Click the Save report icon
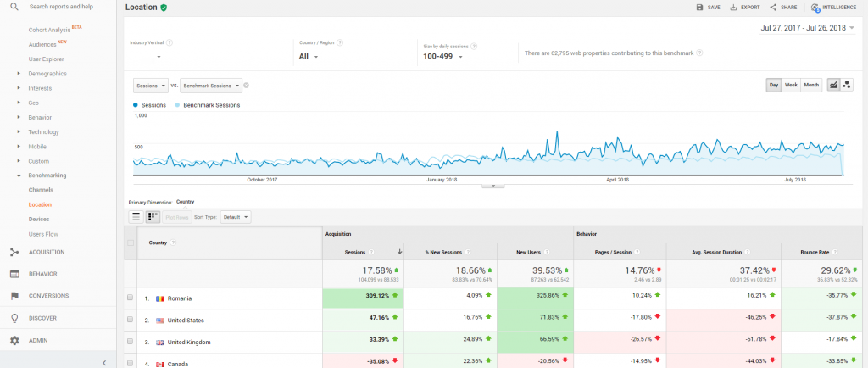 click(x=699, y=7)
